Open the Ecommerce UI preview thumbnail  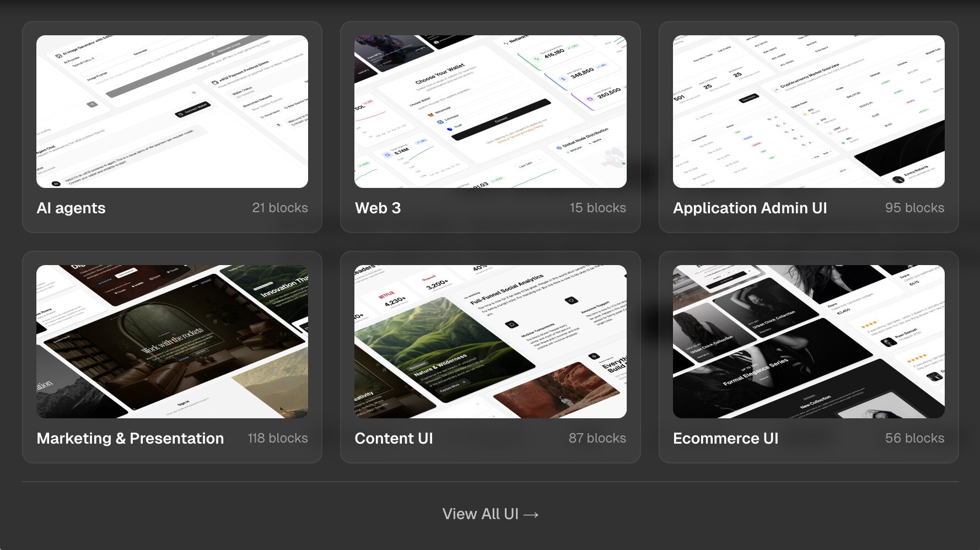click(x=809, y=342)
